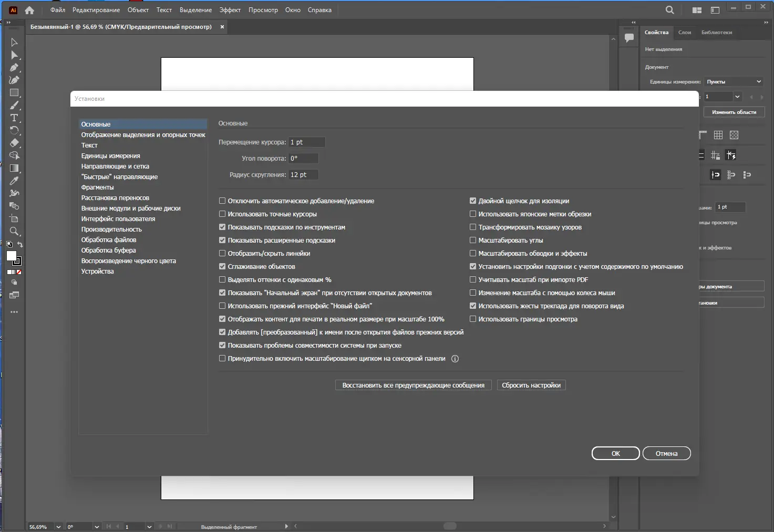Image resolution: width=774 pixels, height=532 pixels.
Task: Close the Безымянный-1 document tab
Action: pos(222,27)
